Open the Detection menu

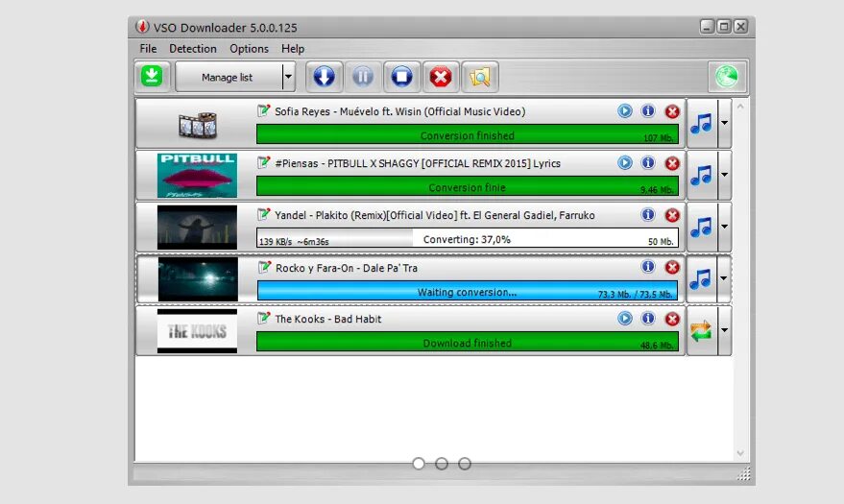tap(193, 48)
